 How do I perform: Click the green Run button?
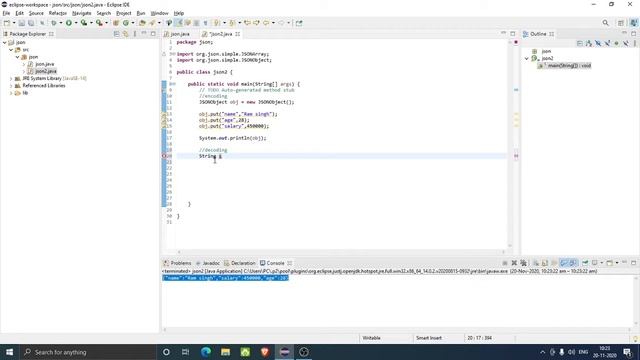(69, 23)
